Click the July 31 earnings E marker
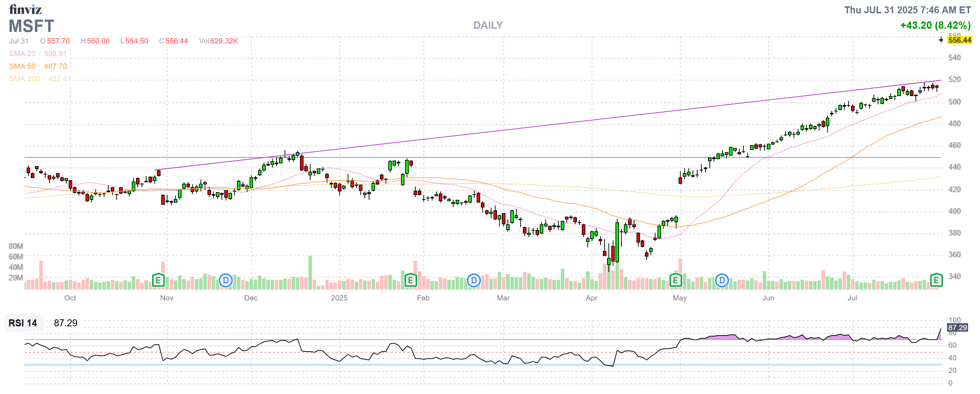Image resolution: width=980 pixels, height=394 pixels. tap(936, 281)
